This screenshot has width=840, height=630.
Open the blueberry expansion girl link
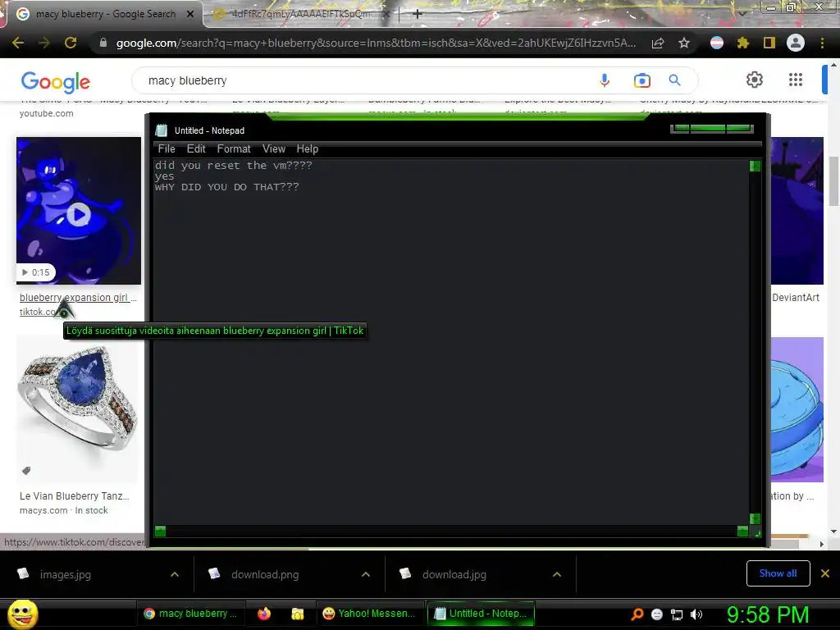[78, 298]
